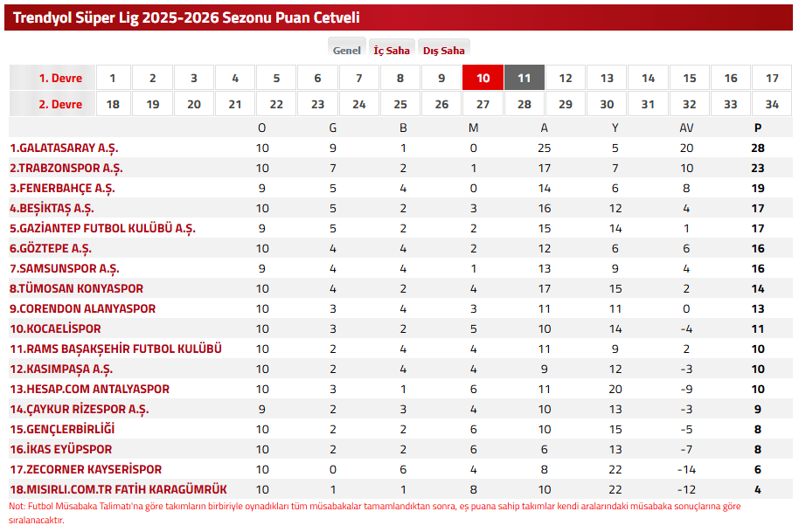The width and height of the screenshot is (799, 532).
Task: Select week 27 in second half
Action: click(x=483, y=104)
